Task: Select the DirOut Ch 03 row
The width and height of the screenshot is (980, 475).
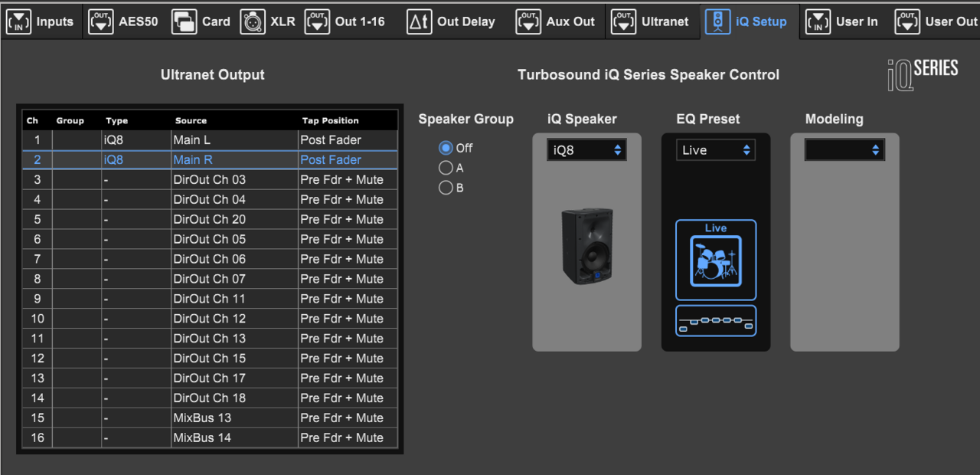Action: pos(210,180)
